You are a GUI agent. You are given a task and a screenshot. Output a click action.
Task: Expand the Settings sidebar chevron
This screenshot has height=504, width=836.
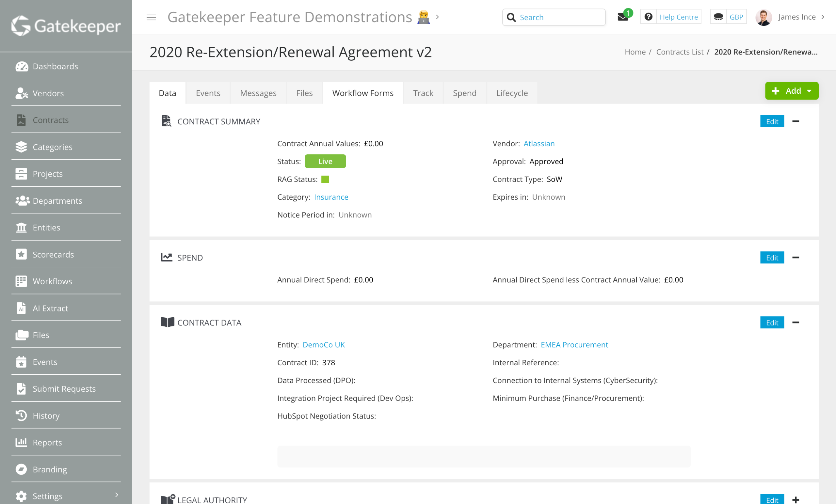click(117, 495)
